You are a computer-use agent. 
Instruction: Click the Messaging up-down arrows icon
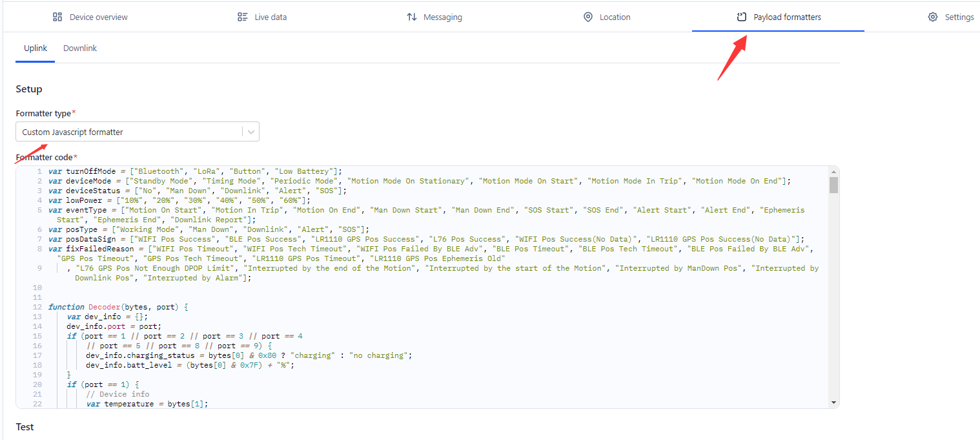point(411,17)
